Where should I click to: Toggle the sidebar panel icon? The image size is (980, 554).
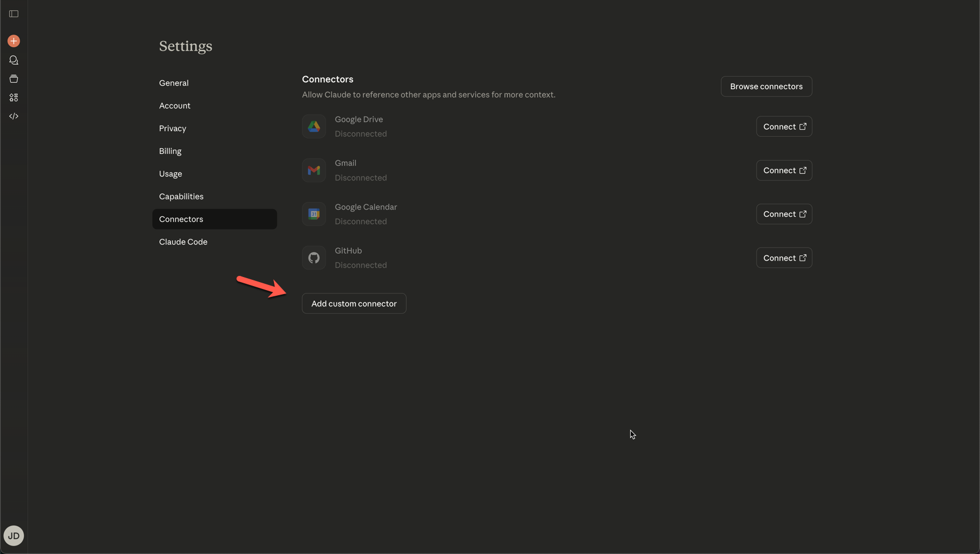point(14,14)
